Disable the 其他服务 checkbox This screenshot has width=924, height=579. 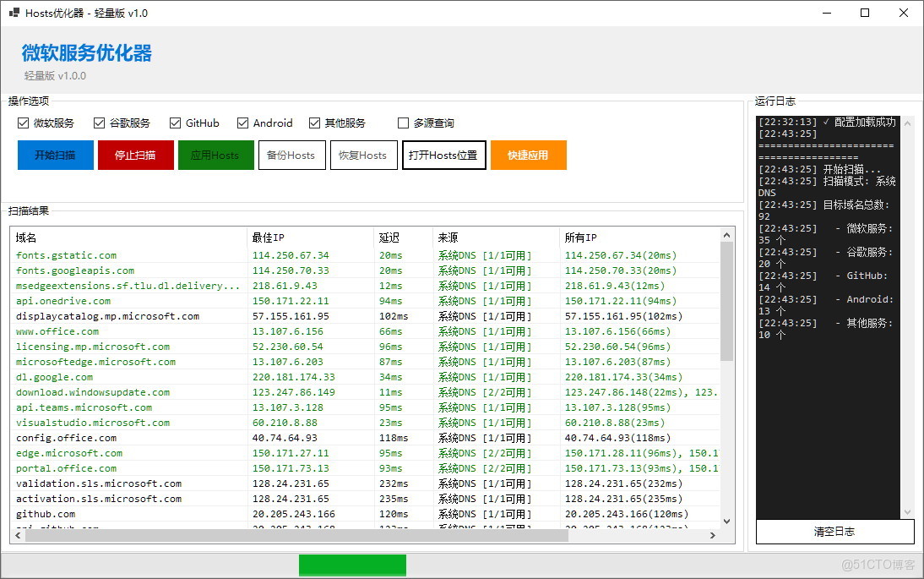(x=313, y=123)
